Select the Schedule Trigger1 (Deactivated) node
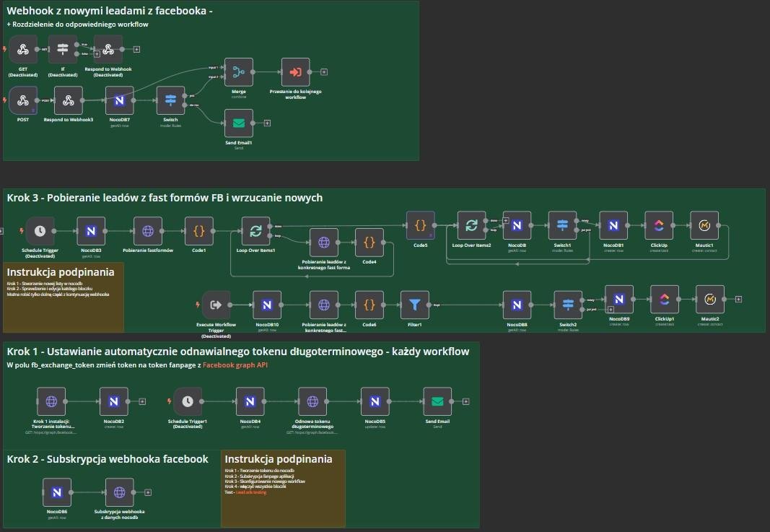This screenshot has width=770, height=532. (x=188, y=401)
